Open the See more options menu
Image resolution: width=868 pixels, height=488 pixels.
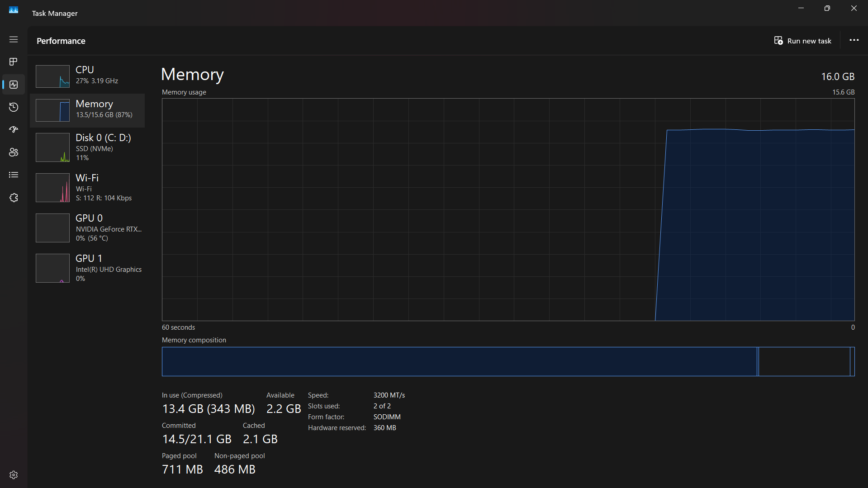pyautogui.click(x=854, y=40)
